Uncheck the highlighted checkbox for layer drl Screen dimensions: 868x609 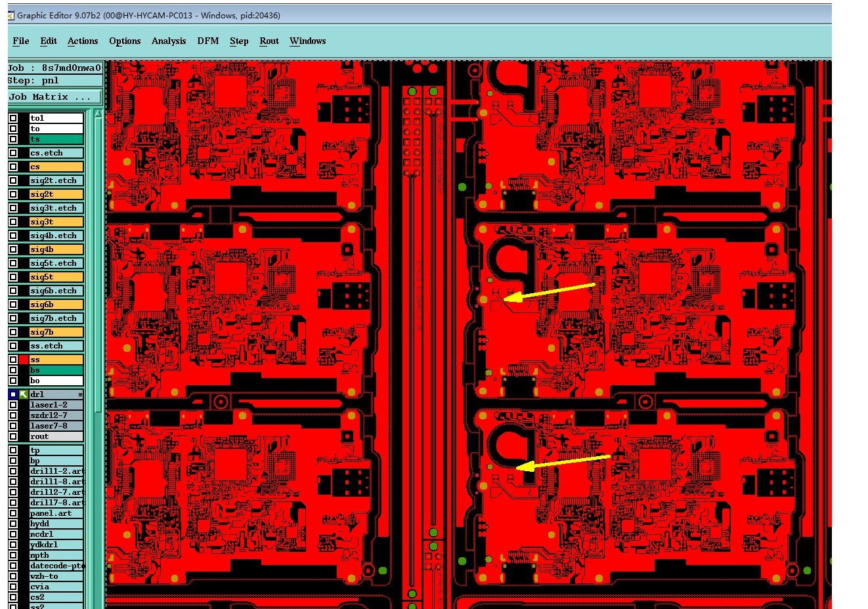[13, 394]
